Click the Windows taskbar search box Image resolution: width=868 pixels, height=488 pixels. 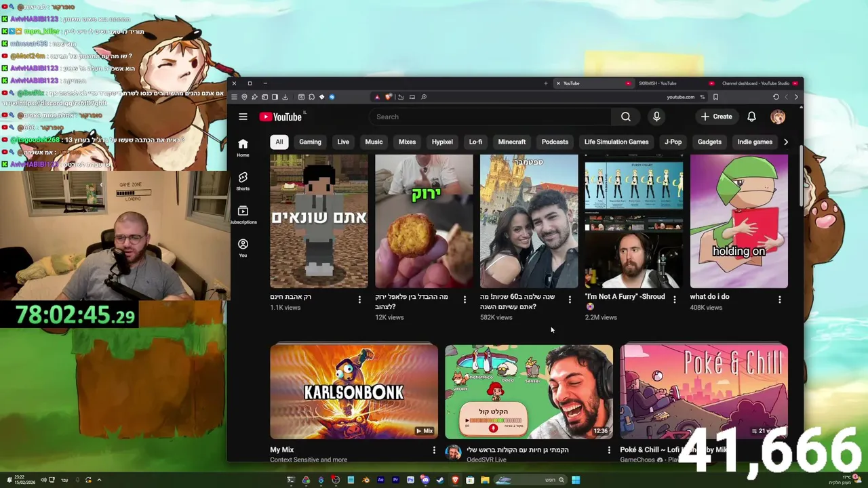coord(531,480)
